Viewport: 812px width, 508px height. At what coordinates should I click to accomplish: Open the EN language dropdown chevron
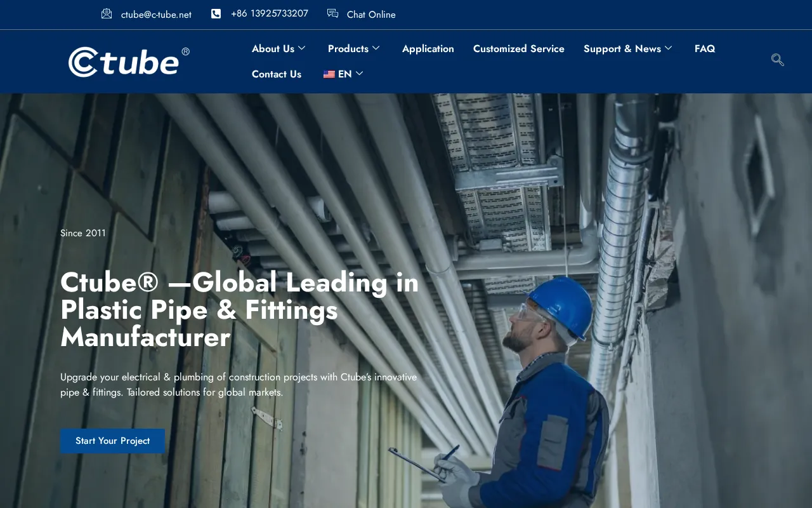359,74
